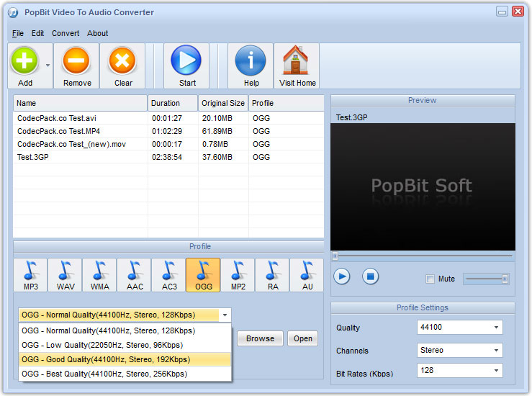This screenshot has height=396, width=532.
Task: Click duration cell 01:02:29
Action: [167, 131]
